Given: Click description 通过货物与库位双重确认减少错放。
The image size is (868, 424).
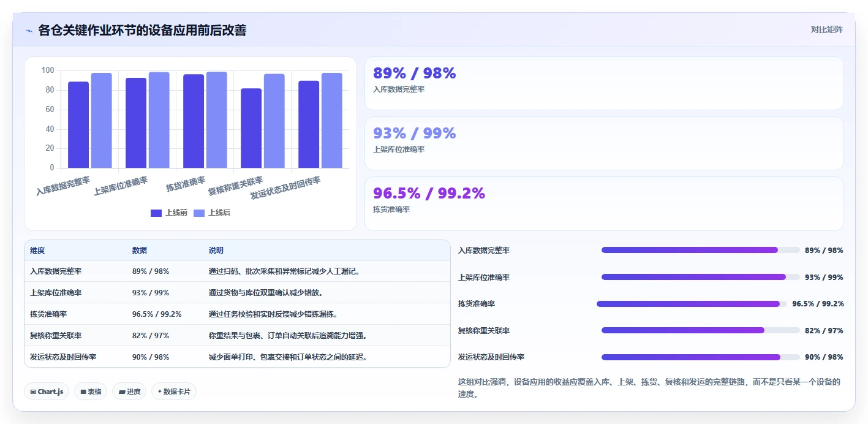Looking at the screenshot, I should coord(266,293).
